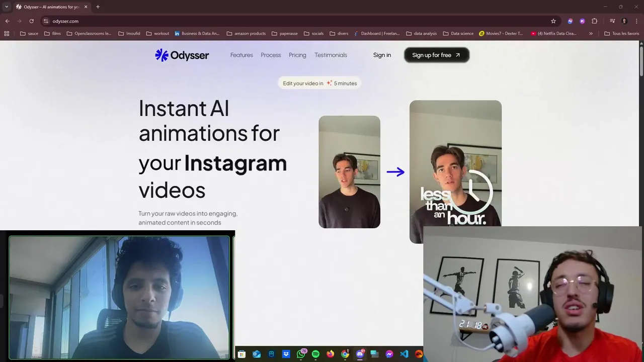Image resolution: width=644 pixels, height=362 pixels.
Task: Open the tab search dropdown arrow
Action: (6, 7)
